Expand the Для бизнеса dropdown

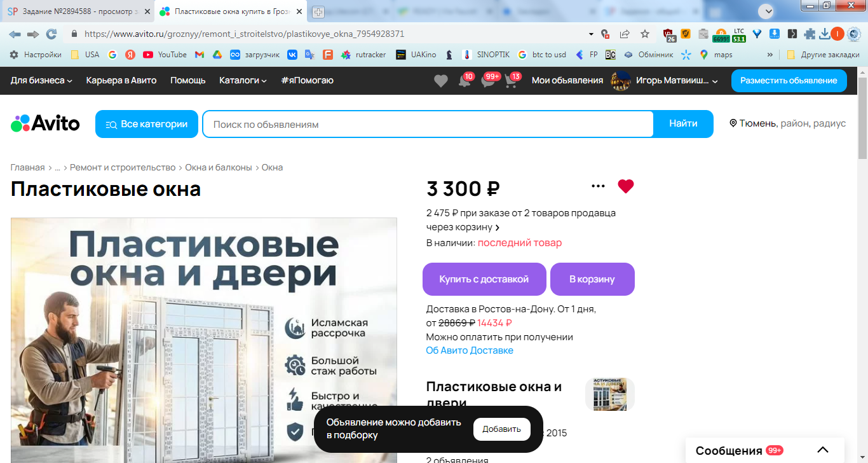coord(41,80)
